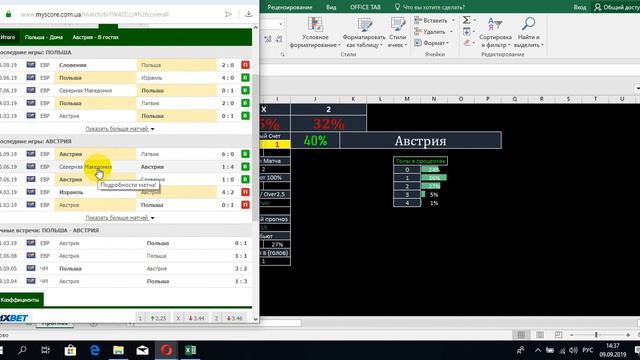Click the Delete cells (Удалить) button

[x=430, y=31]
